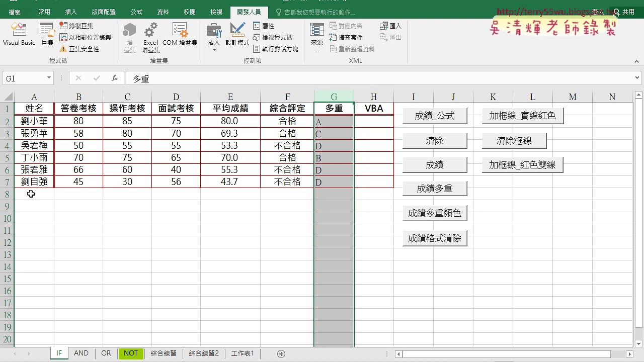Click the 加框線_實線紅色 button
The image size is (644, 362).
(522, 115)
